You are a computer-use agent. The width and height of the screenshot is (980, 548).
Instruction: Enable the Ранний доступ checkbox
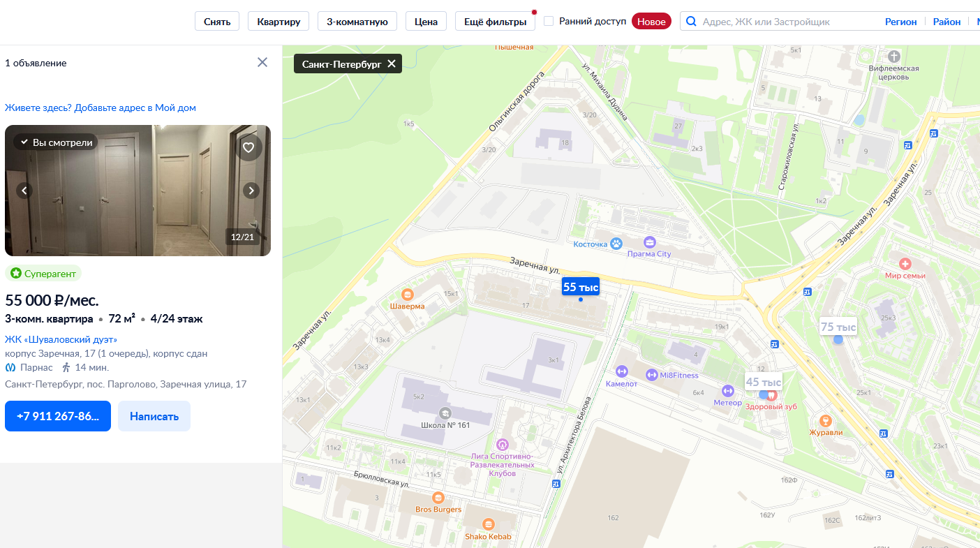549,21
